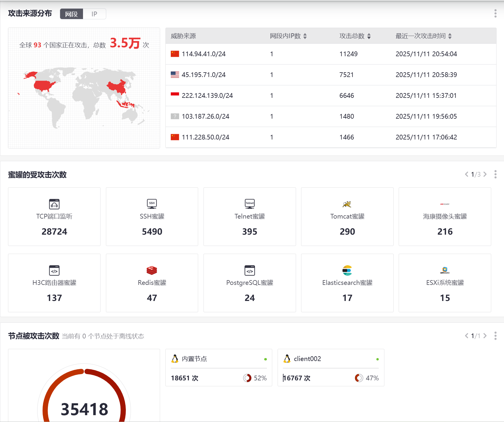Click the TCP端口监听 honeypot icon
The height and width of the screenshot is (422, 504).
point(54,204)
